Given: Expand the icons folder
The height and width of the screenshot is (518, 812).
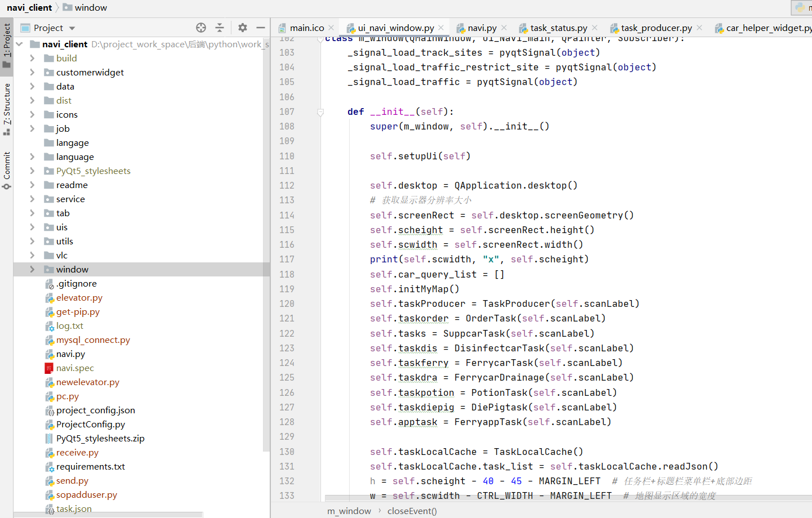Looking at the screenshot, I should (x=32, y=114).
